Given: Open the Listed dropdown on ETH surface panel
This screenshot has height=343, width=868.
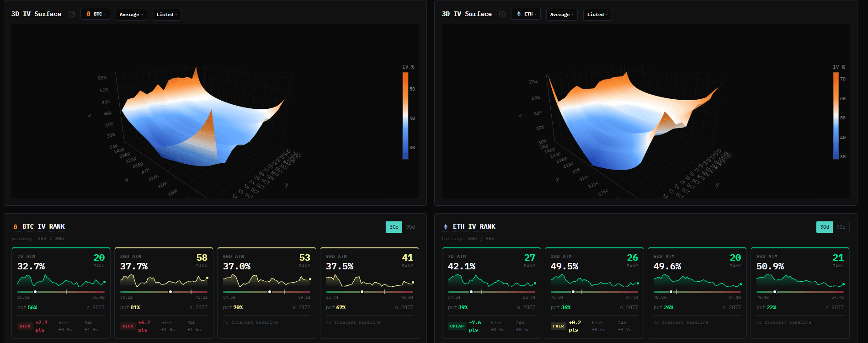Looking at the screenshot, I should (597, 15).
